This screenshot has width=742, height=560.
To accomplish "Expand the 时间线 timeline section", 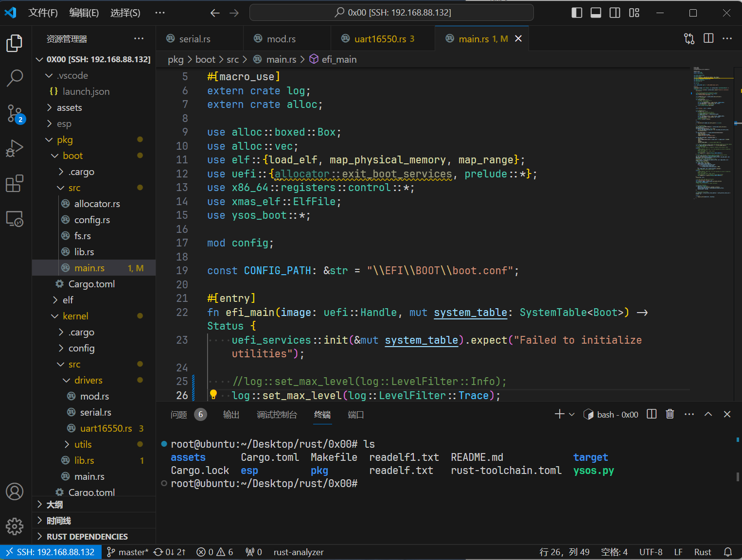I will 94,521.
